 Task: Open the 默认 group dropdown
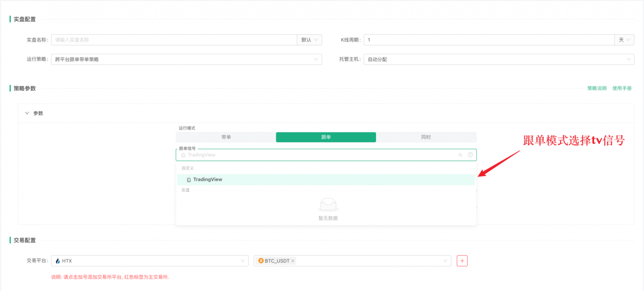point(309,40)
